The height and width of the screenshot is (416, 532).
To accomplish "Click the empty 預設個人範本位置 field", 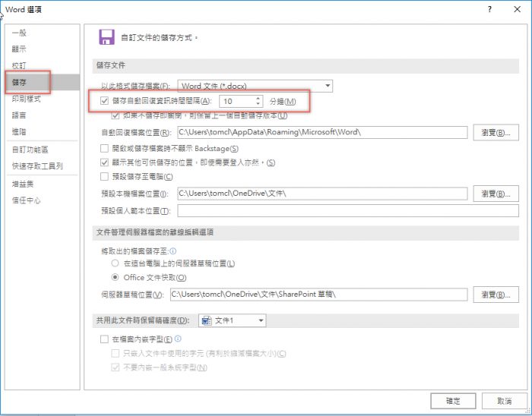I will pos(348,211).
